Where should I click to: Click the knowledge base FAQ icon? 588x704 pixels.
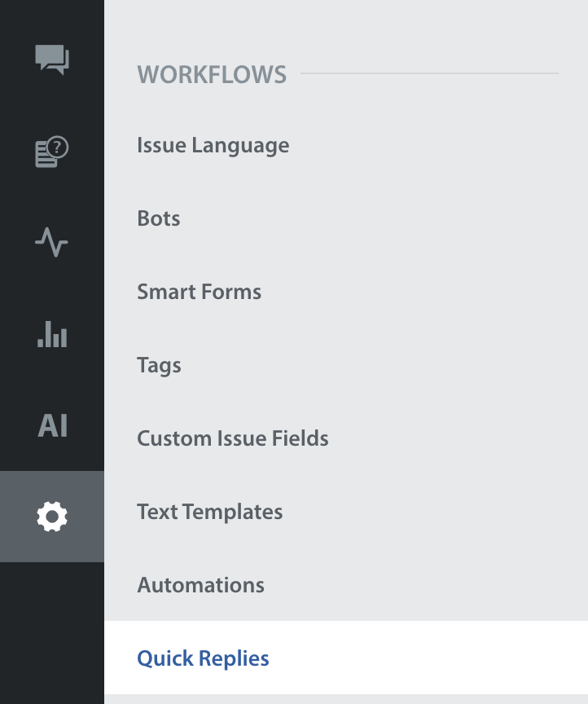point(52,152)
